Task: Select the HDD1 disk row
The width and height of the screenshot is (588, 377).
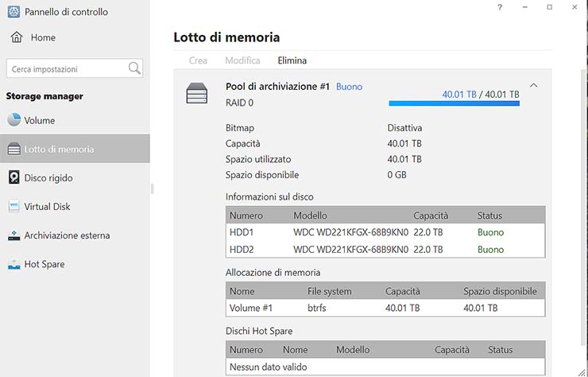Action: tap(385, 232)
